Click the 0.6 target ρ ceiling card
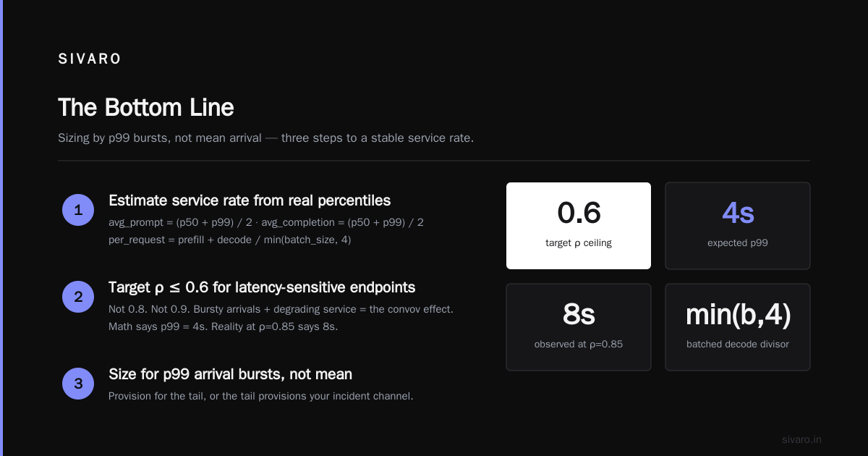This screenshot has height=456, width=868. pos(579,226)
